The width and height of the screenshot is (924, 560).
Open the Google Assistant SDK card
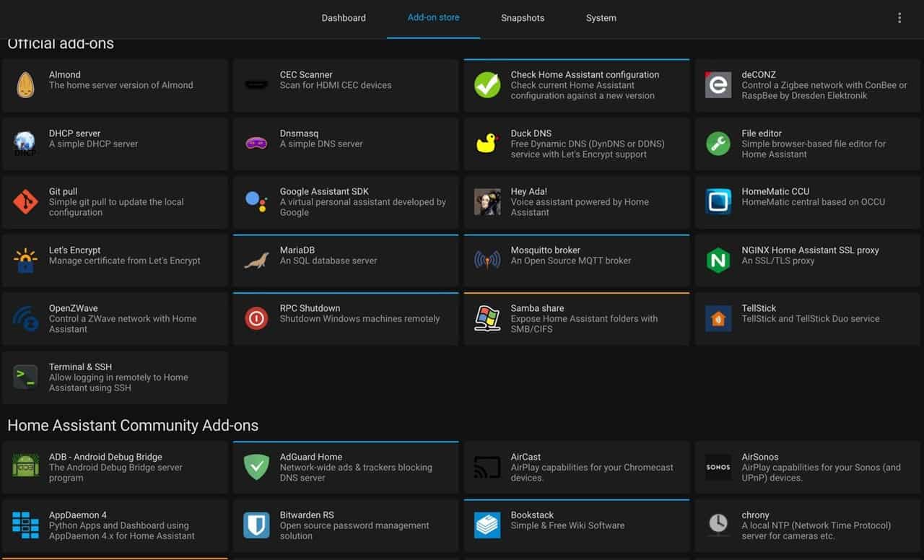[x=345, y=202]
